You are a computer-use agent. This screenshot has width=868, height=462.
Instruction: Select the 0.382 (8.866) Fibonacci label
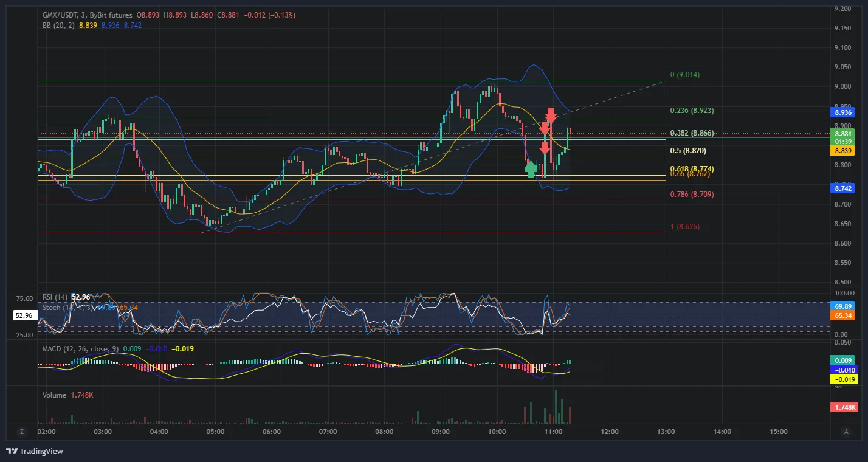[x=692, y=133]
